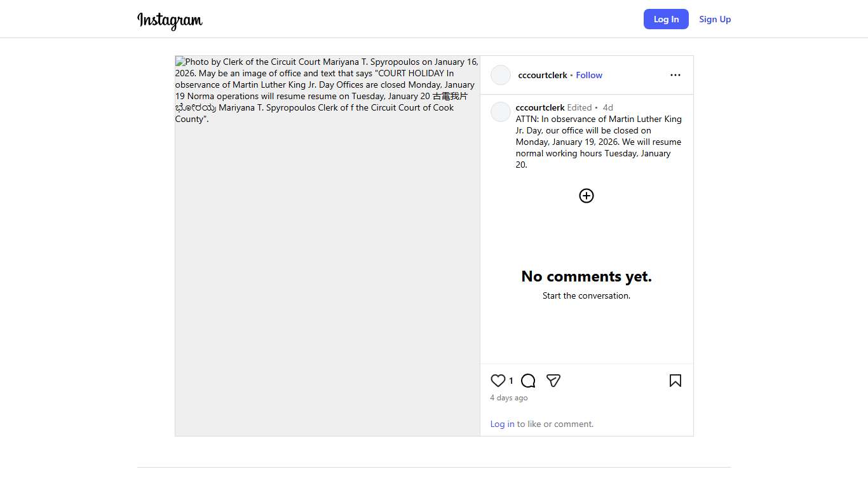Click the '4 days ago' post date

click(x=509, y=398)
